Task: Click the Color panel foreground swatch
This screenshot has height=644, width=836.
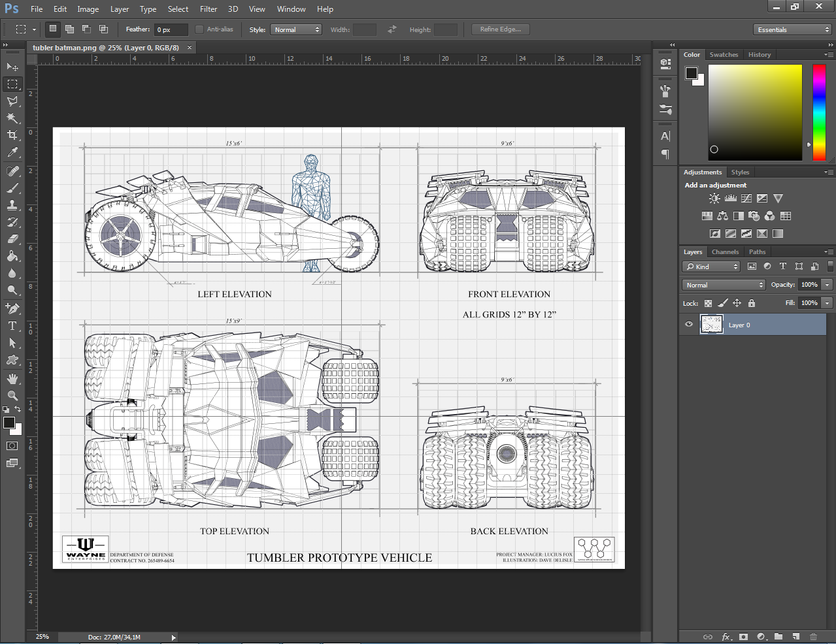Action: [692, 73]
